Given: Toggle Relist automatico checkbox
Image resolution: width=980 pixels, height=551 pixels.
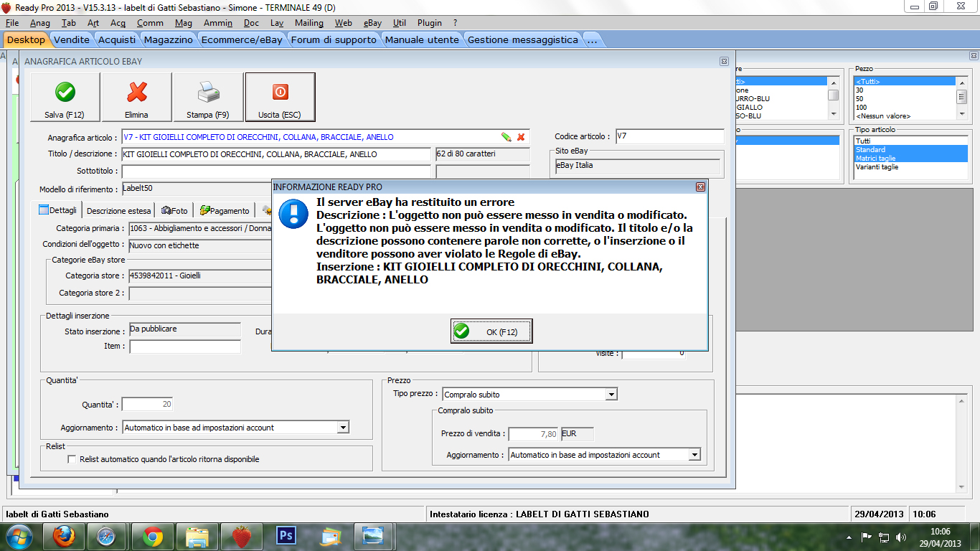Looking at the screenshot, I should (x=72, y=459).
